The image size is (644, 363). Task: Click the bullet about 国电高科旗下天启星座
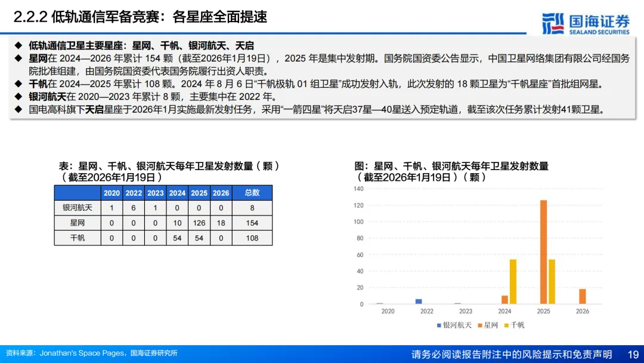(318, 110)
